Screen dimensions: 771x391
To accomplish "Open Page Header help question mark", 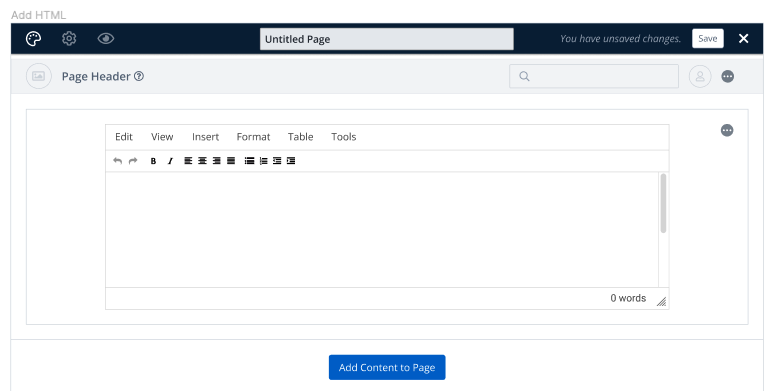I will coord(139,76).
